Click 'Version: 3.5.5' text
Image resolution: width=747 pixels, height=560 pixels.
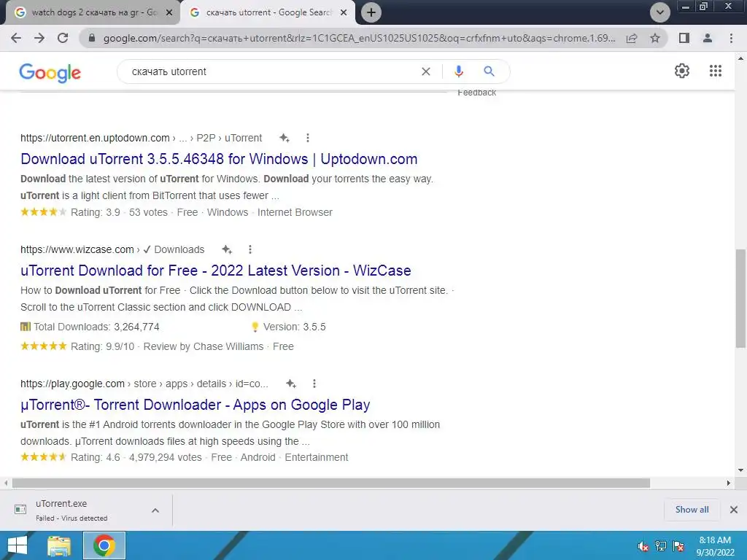[295, 327]
